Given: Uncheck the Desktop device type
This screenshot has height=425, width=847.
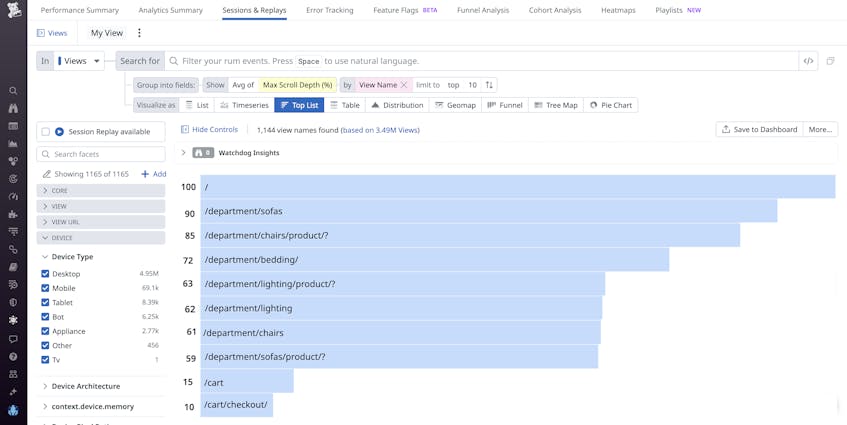Looking at the screenshot, I should click(45, 274).
